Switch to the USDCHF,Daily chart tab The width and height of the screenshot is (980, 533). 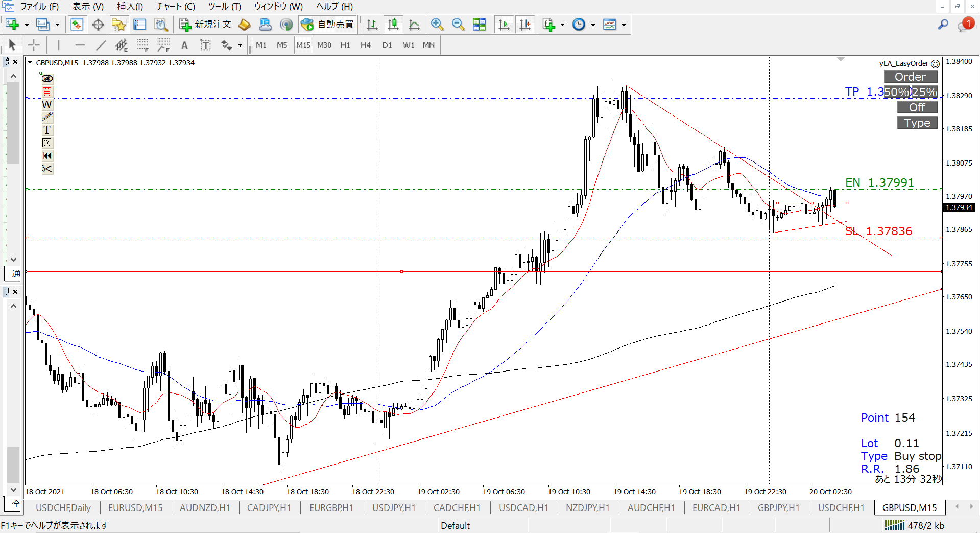point(63,507)
